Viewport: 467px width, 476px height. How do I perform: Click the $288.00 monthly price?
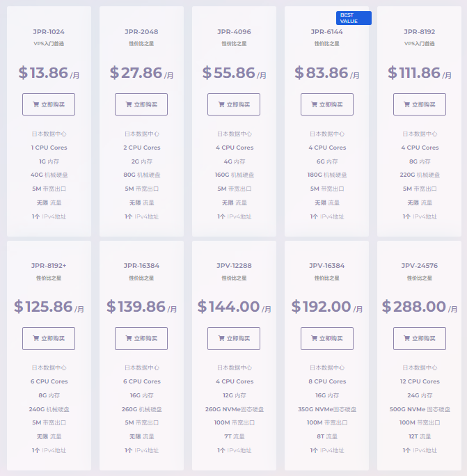(x=420, y=307)
